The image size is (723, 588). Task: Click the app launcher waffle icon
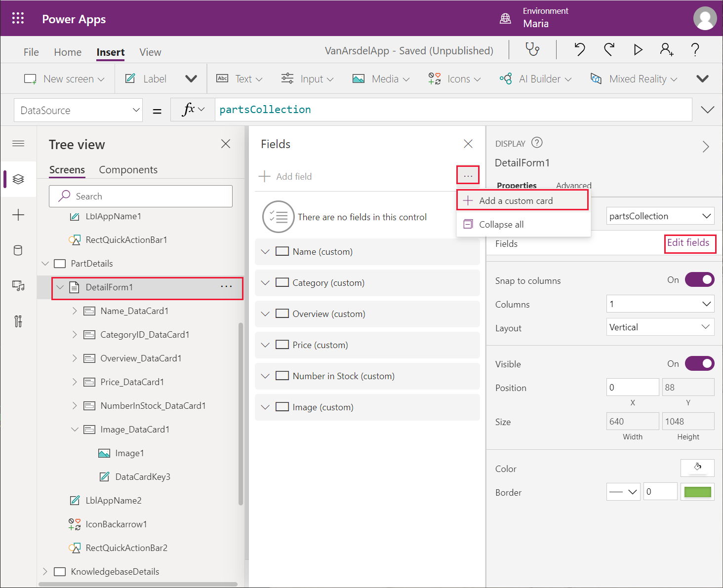18,18
